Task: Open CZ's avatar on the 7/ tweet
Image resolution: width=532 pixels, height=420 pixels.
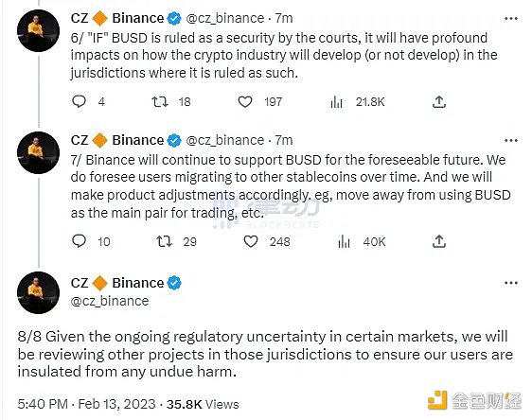Action: [39, 152]
